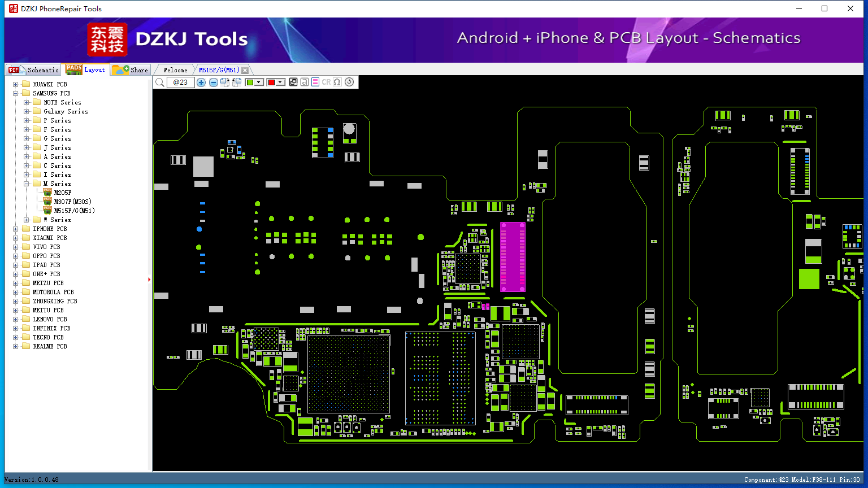Image resolution: width=868 pixels, height=488 pixels.
Task: Select the IPAD PCB folder
Action: 46,265
